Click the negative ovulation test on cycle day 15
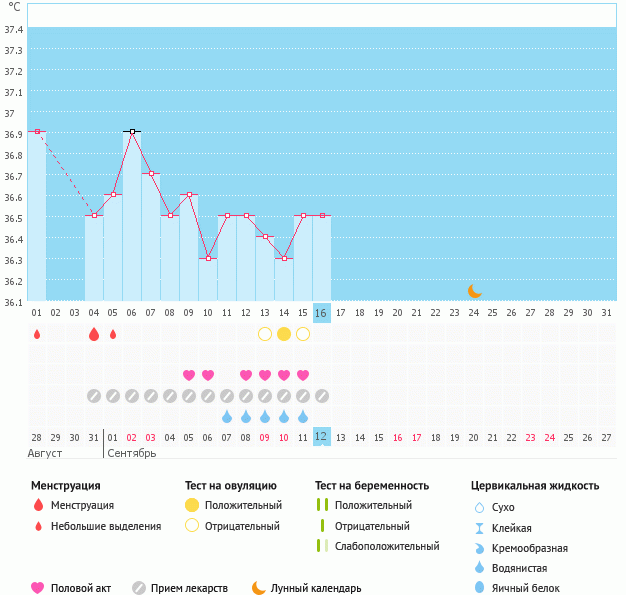Image resolution: width=626 pixels, height=595 pixels. point(303,334)
